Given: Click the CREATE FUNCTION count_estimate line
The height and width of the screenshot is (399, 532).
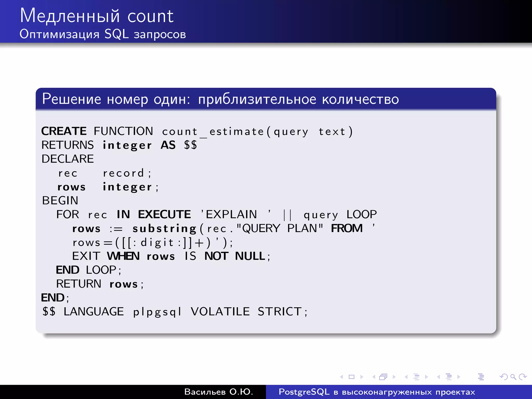Looking at the screenshot, I should click(197, 131).
